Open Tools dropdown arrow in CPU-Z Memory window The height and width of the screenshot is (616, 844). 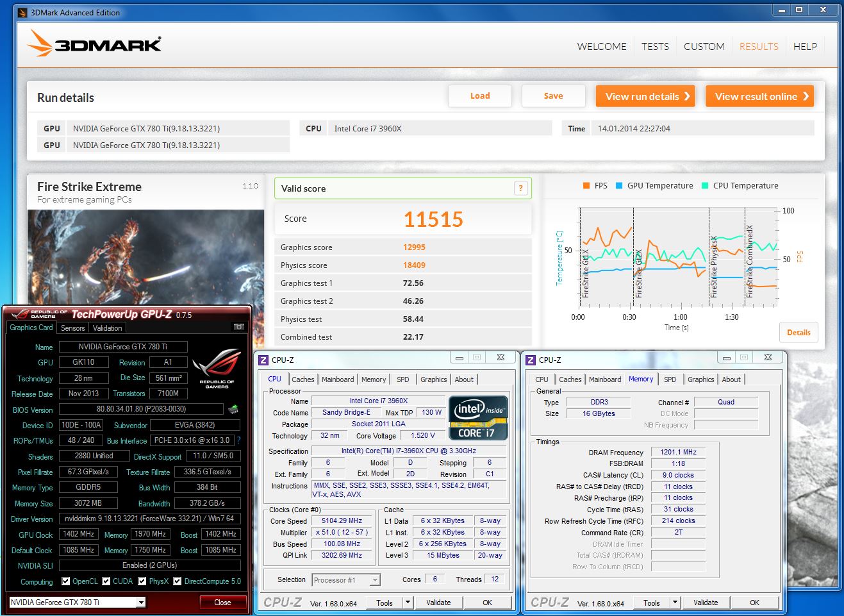pos(675,603)
